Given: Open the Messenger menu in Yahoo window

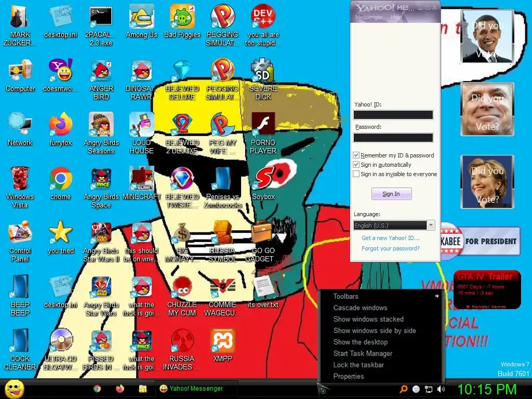Looking at the screenshot, I should (x=369, y=17).
